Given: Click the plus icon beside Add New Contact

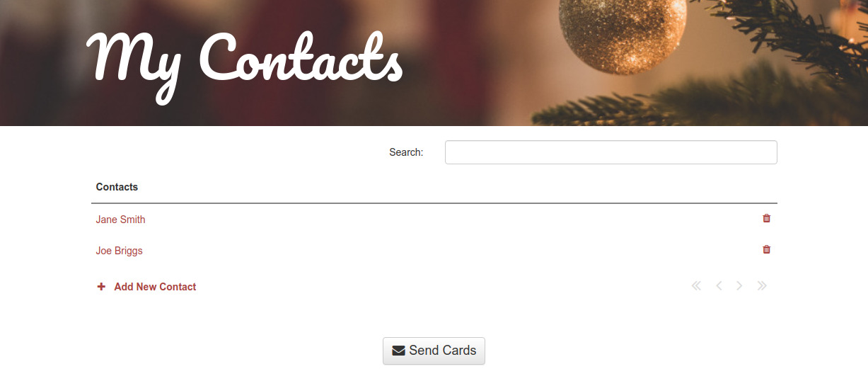Looking at the screenshot, I should tap(101, 287).
